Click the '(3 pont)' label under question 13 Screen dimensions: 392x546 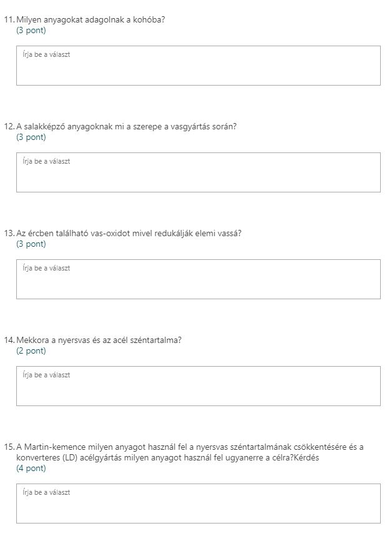coord(31,244)
